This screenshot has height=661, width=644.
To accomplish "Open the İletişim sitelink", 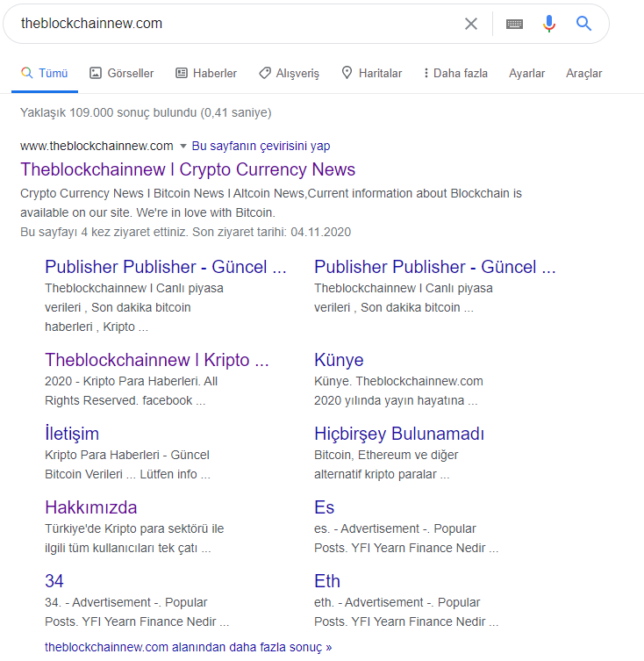I will coord(72,434).
